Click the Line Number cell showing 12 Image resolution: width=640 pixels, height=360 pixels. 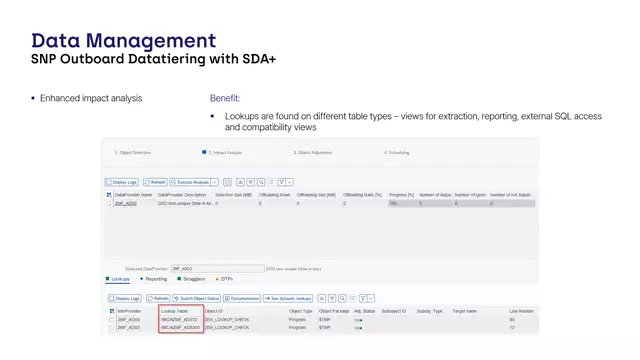512,327
